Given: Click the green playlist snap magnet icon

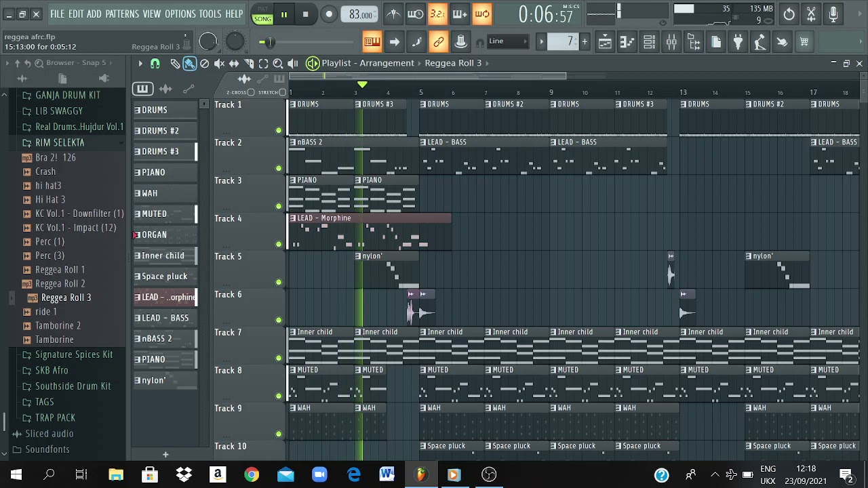Looking at the screenshot, I should pos(155,63).
